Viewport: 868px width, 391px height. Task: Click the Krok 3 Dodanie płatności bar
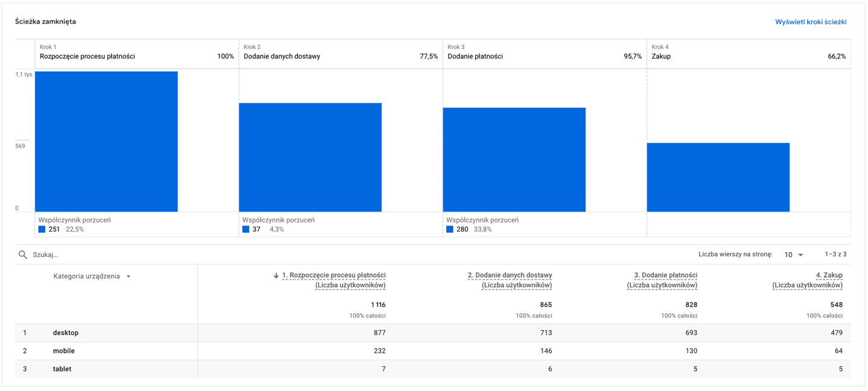point(514,159)
